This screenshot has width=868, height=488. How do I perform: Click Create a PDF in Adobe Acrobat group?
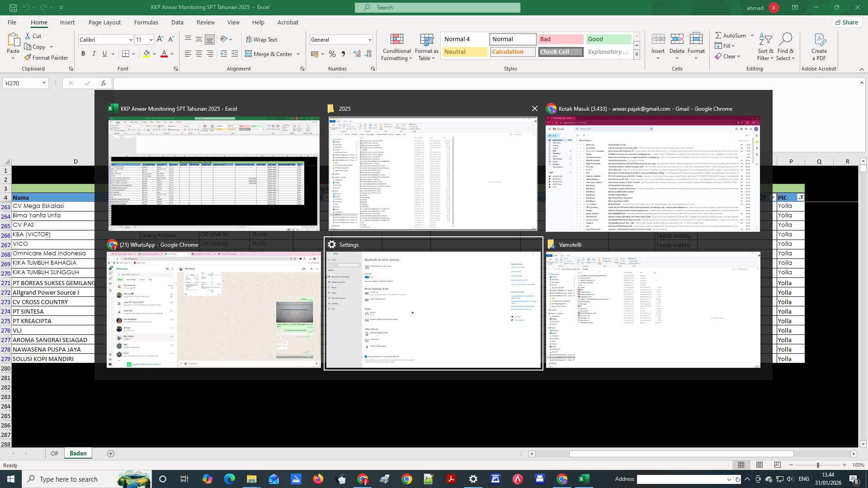818,47
